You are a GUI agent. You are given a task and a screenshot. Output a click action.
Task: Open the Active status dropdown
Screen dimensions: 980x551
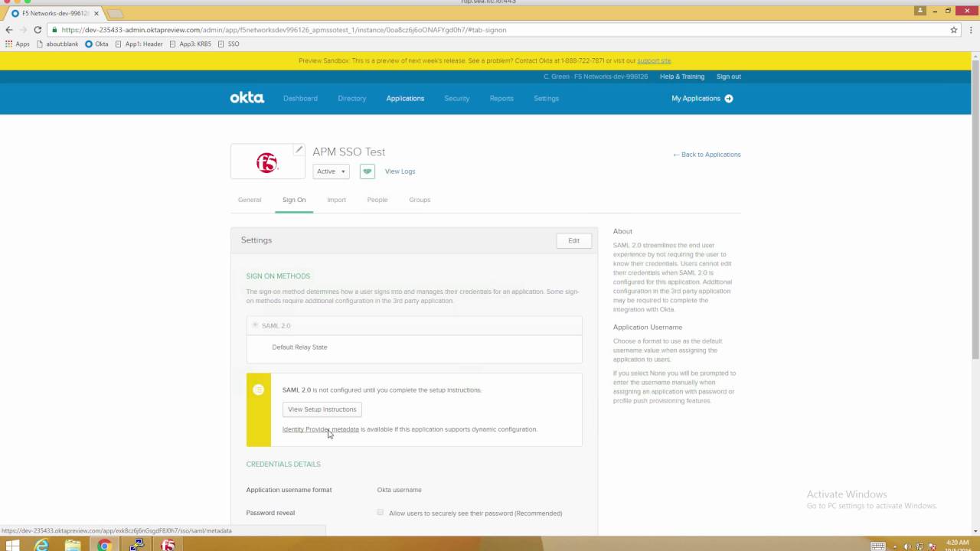point(331,171)
